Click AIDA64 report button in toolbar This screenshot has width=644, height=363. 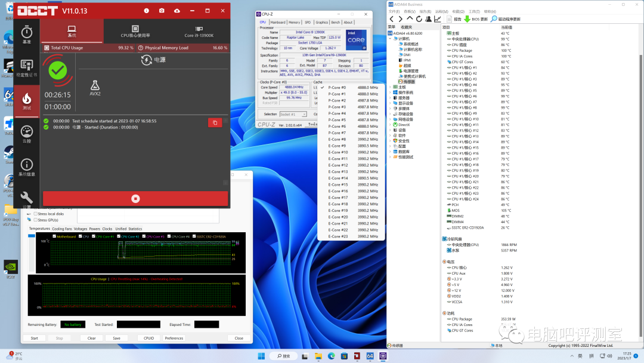click(x=454, y=19)
